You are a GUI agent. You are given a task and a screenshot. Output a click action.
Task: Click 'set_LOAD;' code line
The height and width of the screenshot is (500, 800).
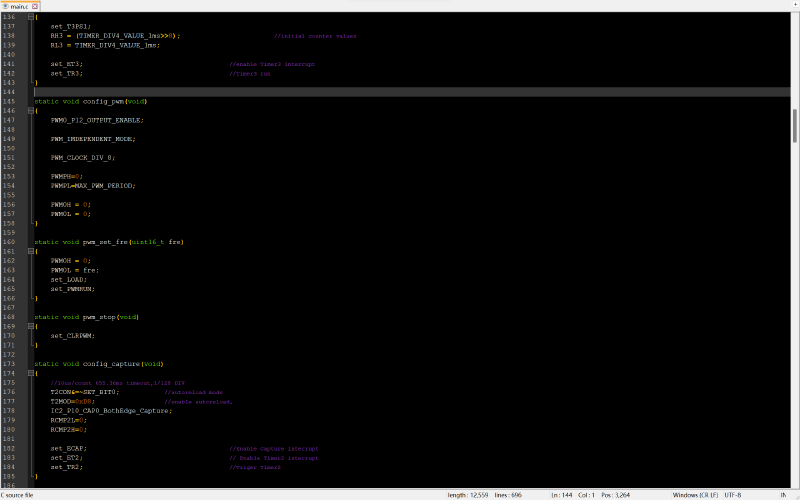click(68, 280)
